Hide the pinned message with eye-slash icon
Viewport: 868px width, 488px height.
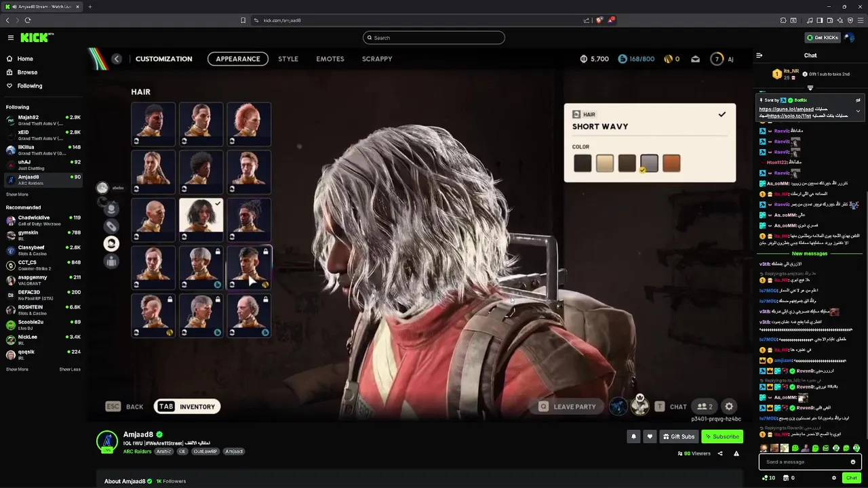(x=858, y=100)
